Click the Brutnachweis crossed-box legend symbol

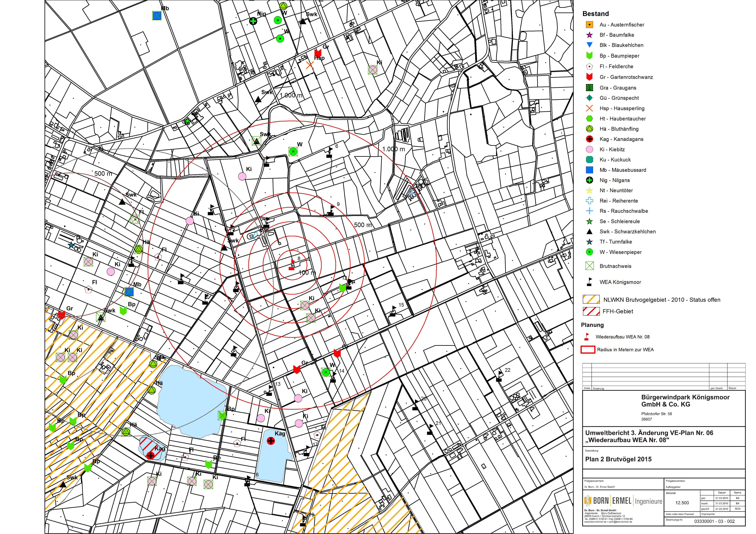tap(589, 266)
